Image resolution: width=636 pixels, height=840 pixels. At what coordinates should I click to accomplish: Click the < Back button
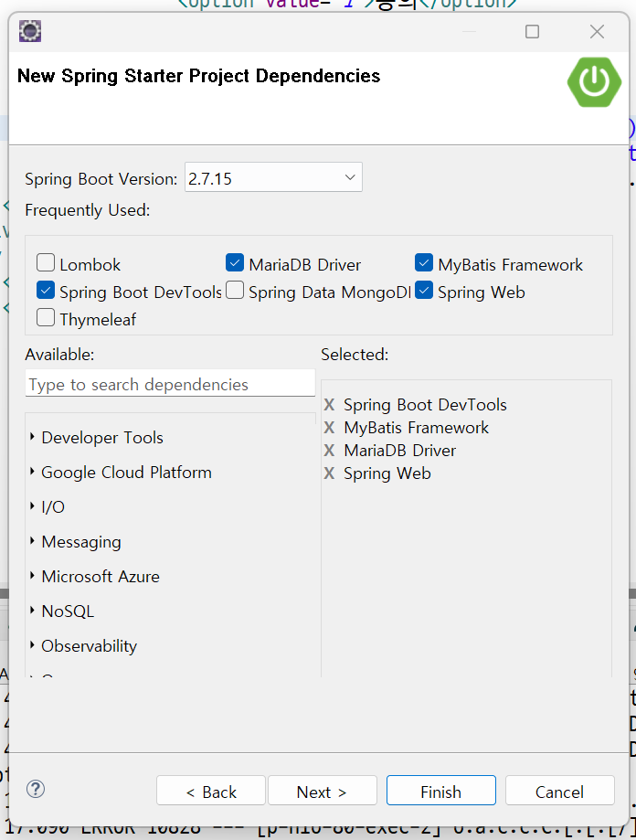click(211, 791)
